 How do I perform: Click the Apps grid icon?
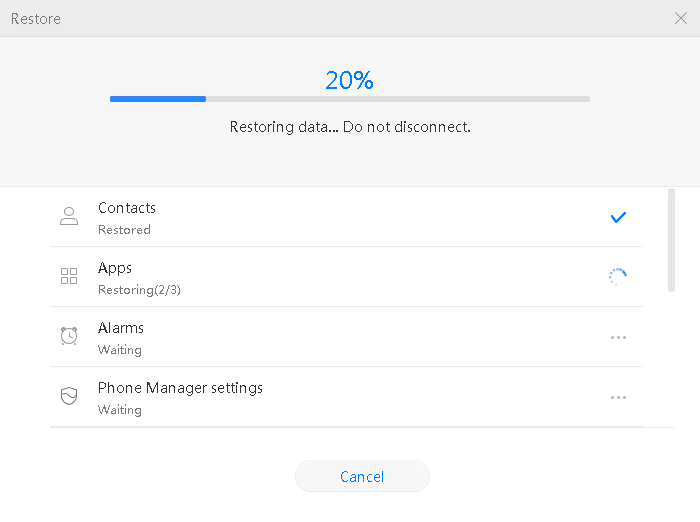(x=69, y=276)
